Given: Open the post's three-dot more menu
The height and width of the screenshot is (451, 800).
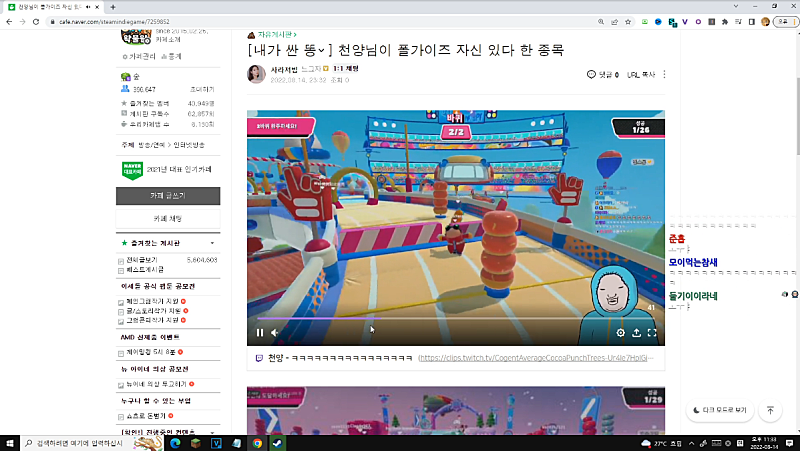Looking at the screenshot, I should (x=664, y=74).
